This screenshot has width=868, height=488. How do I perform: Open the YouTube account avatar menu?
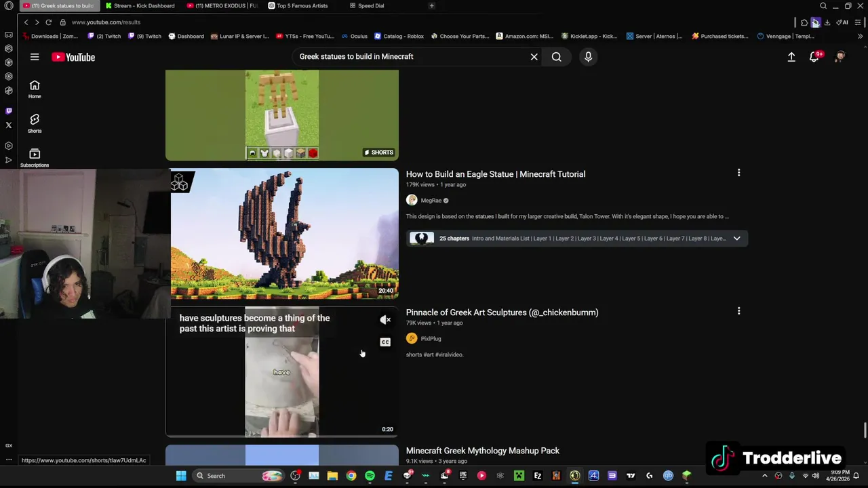(x=840, y=57)
